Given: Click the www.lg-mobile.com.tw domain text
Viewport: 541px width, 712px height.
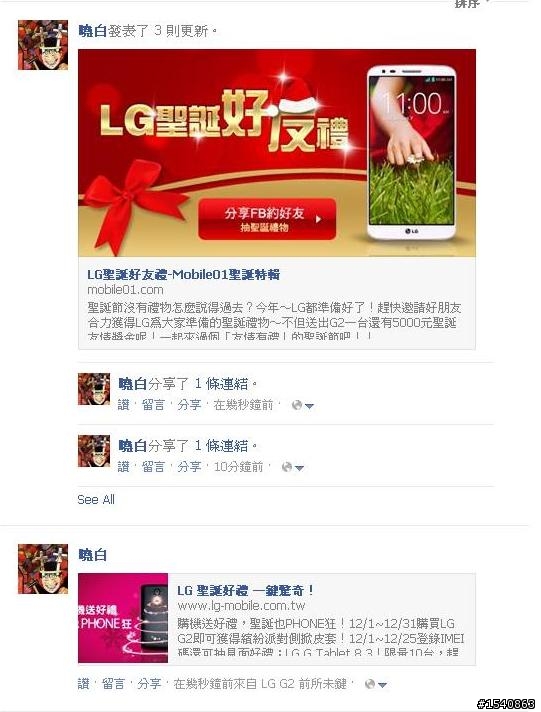Looking at the screenshot, I should click(x=241, y=606).
